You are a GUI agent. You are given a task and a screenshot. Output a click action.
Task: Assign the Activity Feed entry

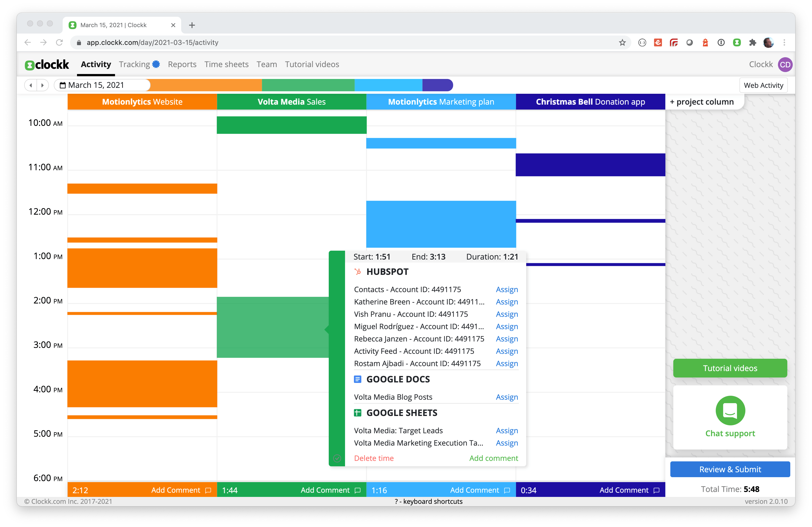point(507,351)
